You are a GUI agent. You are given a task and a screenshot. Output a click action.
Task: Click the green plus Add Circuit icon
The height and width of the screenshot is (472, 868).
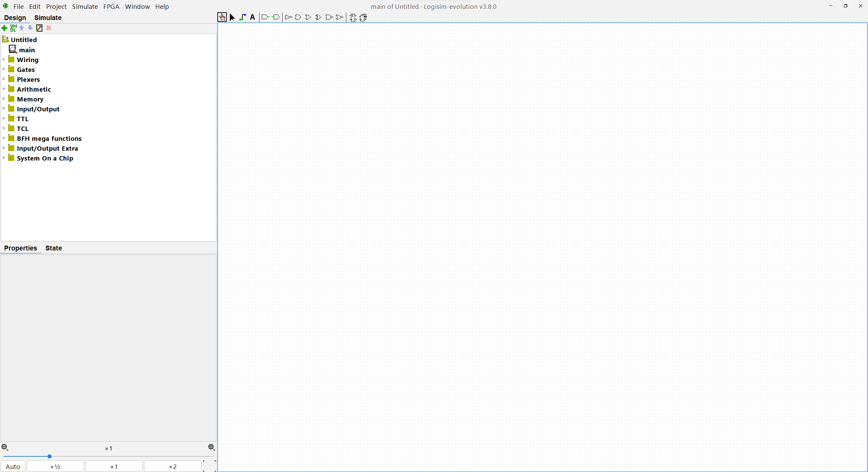(4, 28)
